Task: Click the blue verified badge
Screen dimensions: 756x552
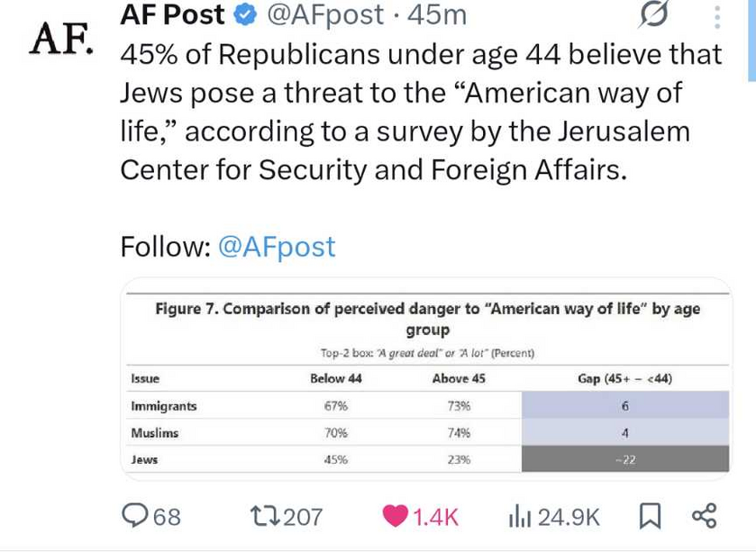Action: (x=246, y=15)
